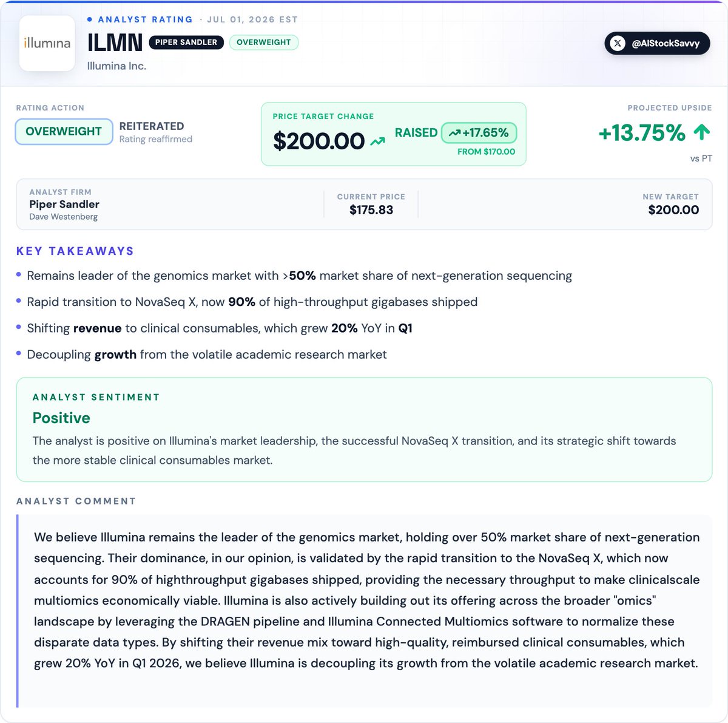Click bullet dot before Decoupling growth takeaway

pos(19,353)
